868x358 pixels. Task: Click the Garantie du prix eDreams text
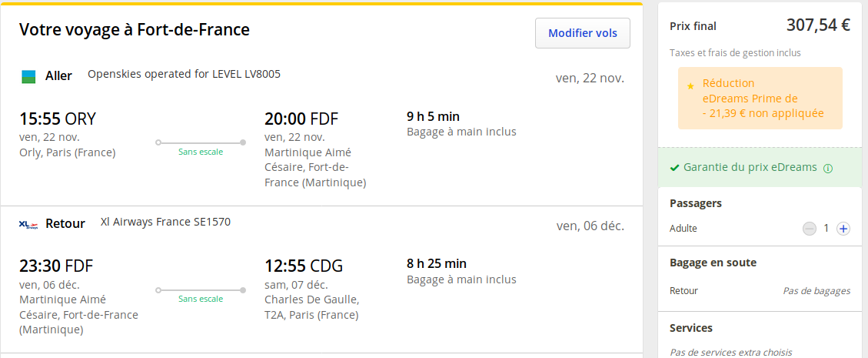click(750, 167)
